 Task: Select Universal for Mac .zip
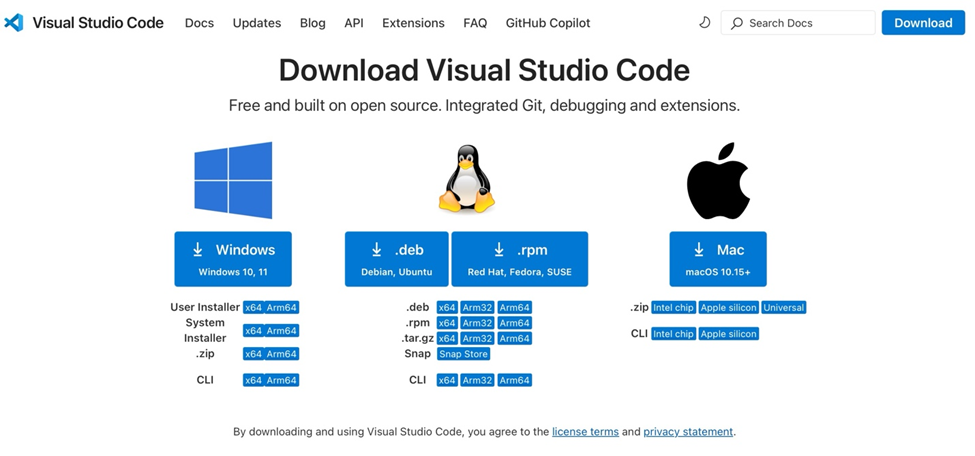784,307
